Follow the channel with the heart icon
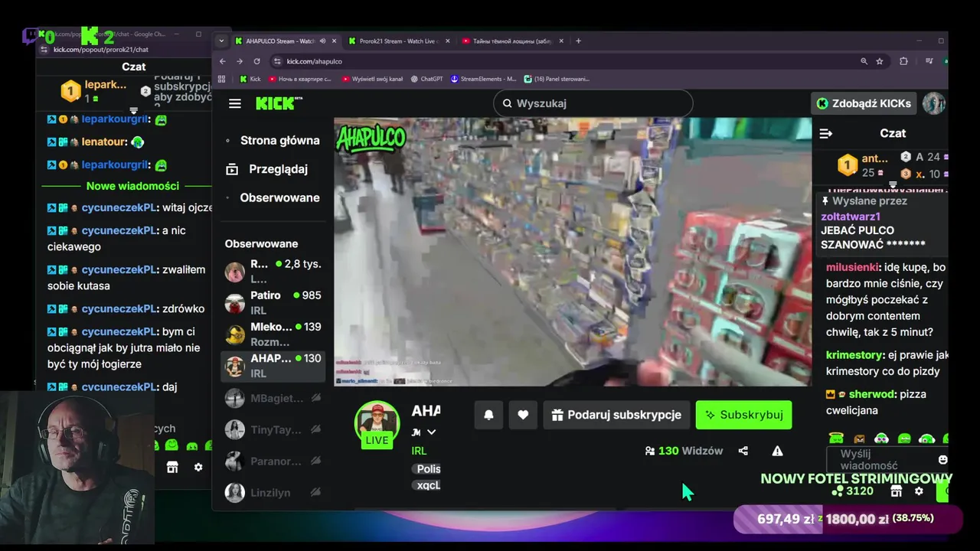This screenshot has width=980, height=551. click(523, 415)
